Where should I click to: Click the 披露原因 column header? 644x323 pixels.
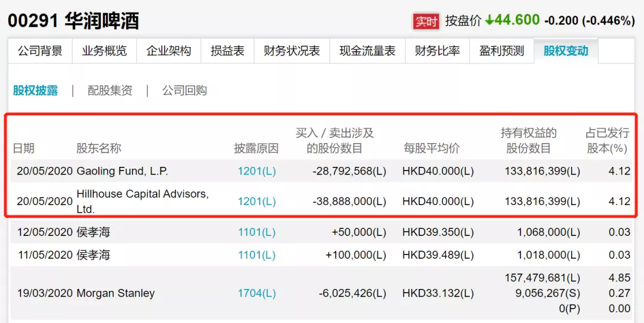(256, 148)
